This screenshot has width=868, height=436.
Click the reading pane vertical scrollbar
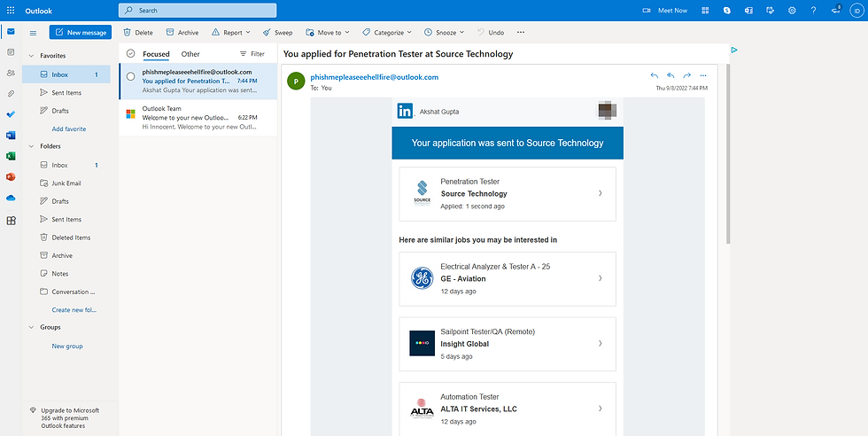727,153
